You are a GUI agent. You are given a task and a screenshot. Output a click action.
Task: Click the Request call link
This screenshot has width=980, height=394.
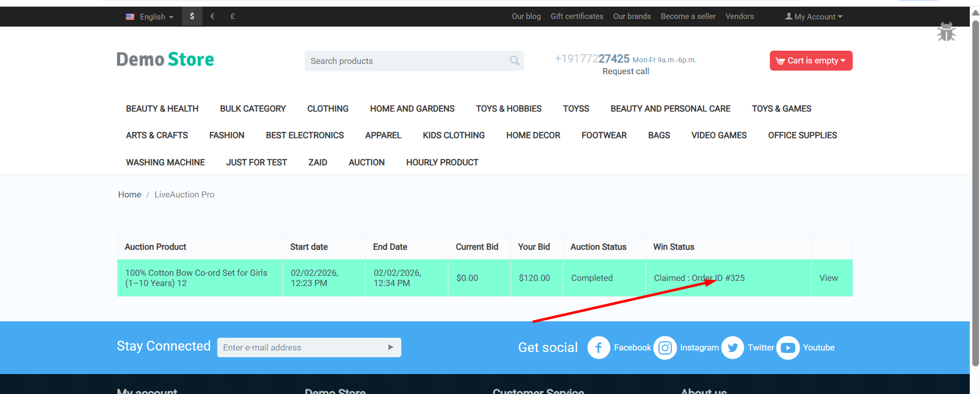625,72
